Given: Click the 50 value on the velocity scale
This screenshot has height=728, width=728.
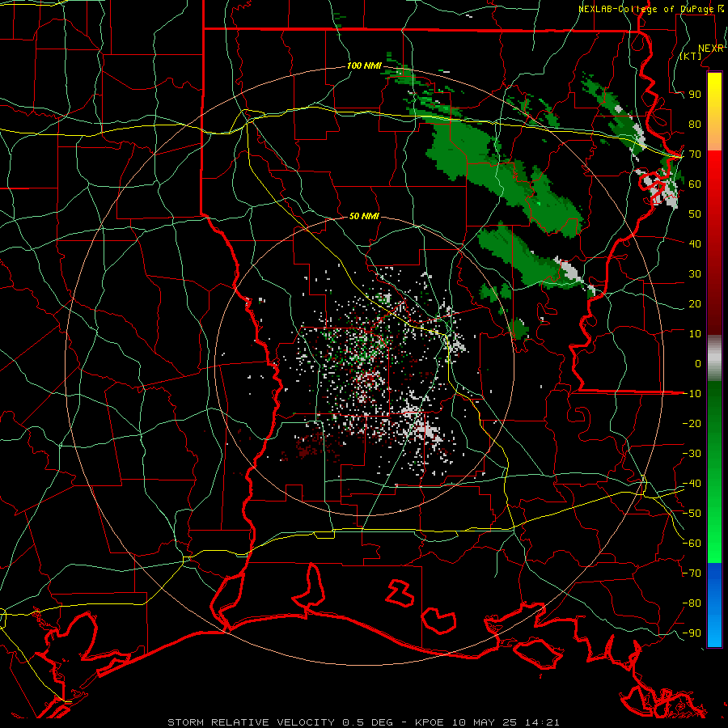Looking at the screenshot, I should click(695, 214).
